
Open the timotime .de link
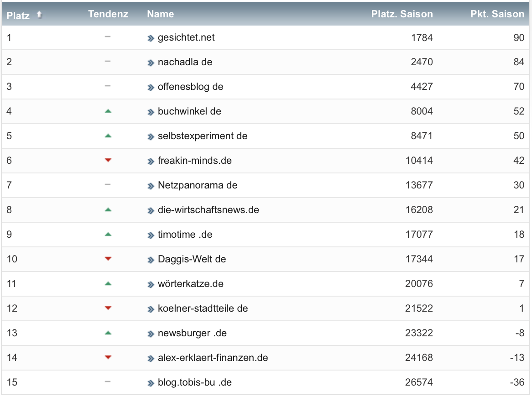point(185,235)
